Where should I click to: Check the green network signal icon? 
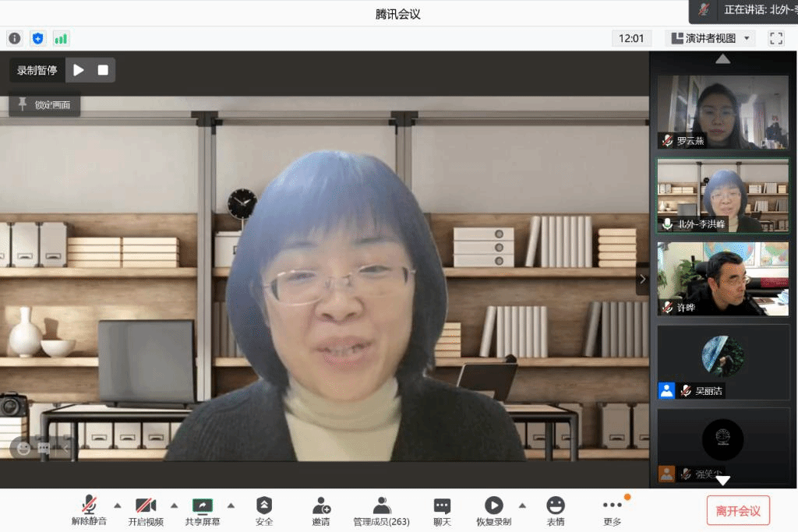coord(61,38)
